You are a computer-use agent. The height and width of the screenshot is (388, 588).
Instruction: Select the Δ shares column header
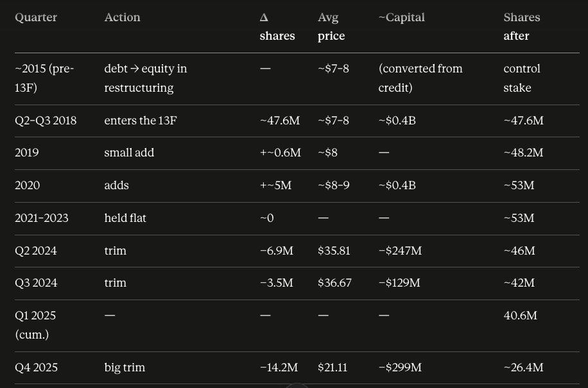coord(277,26)
